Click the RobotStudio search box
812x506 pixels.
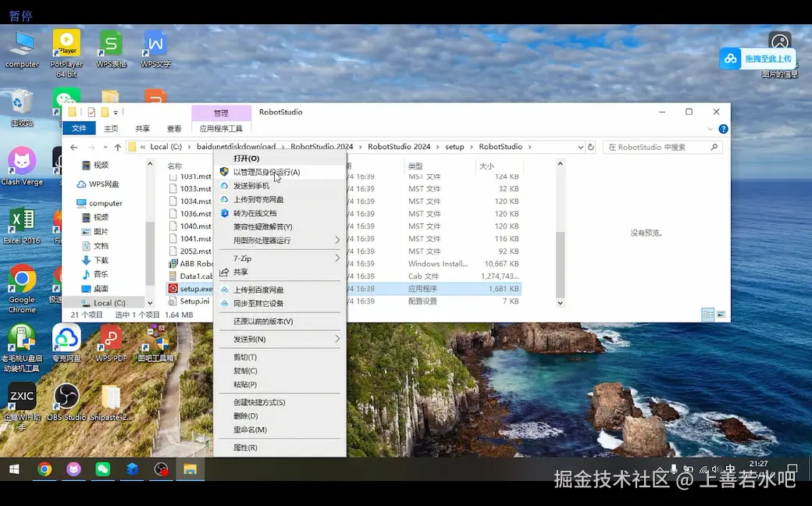(x=662, y=146)
